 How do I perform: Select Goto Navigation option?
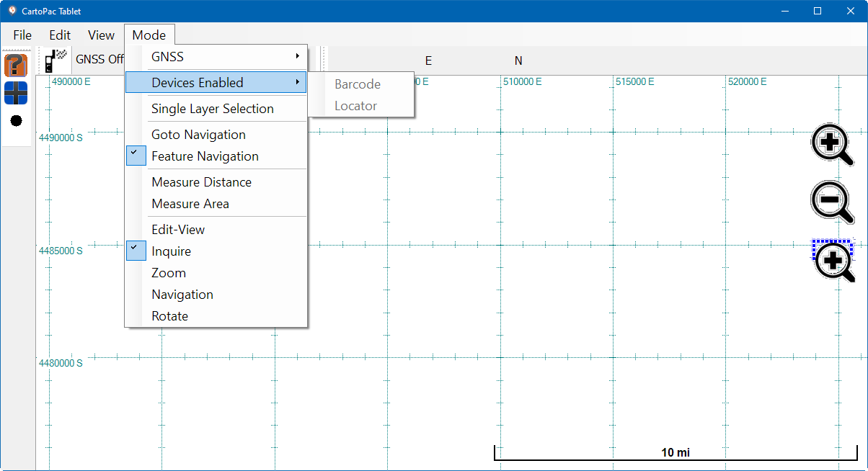coord(198,135)
